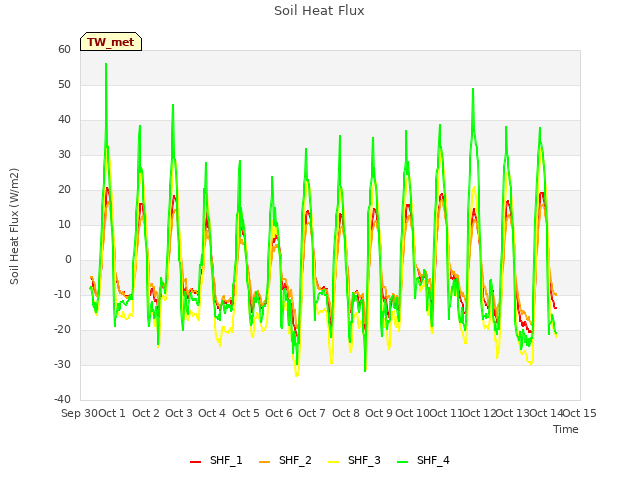Toggle the SHF_3 legend entry

tap(354, 460)
